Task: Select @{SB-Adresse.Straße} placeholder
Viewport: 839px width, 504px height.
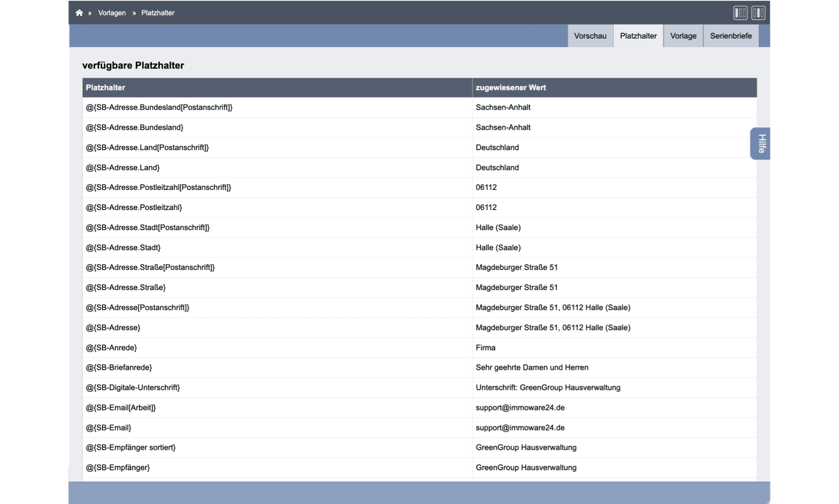Action: click(x=126, y=288)
